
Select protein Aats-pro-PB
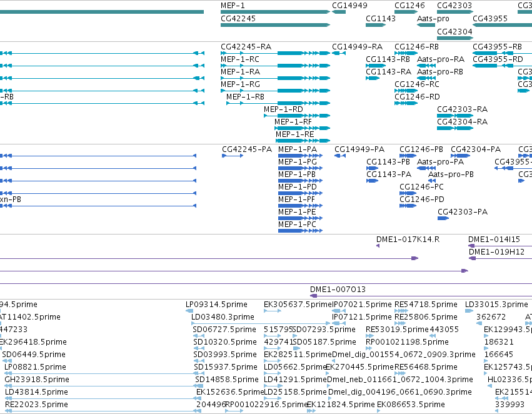coord(432,181)
